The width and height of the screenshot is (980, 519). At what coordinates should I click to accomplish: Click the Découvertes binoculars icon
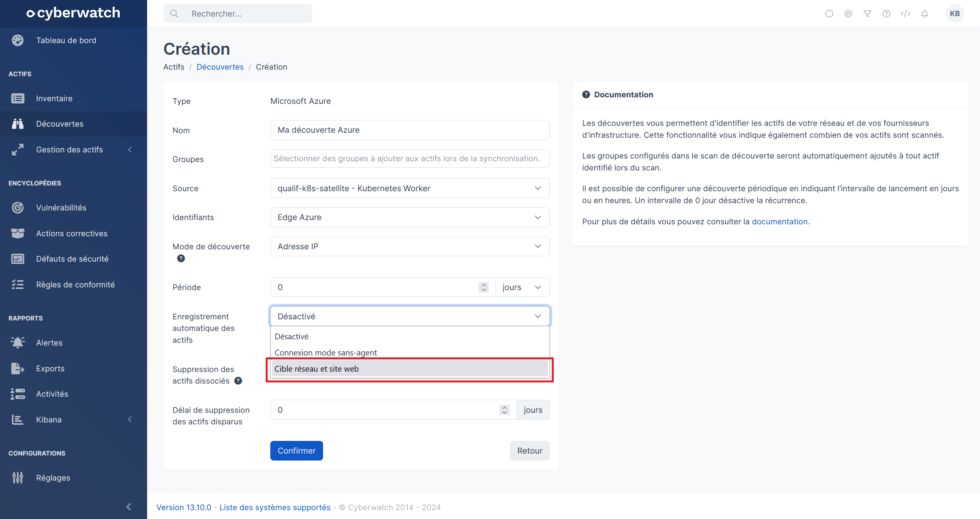18,124
